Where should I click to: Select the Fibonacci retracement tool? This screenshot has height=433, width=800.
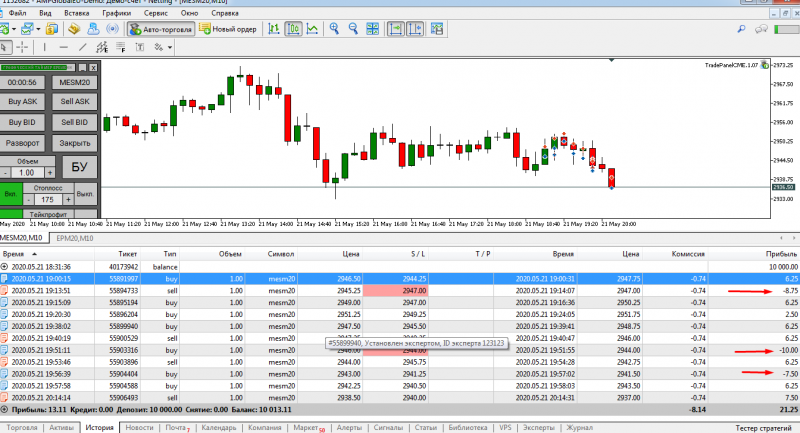pos(121,47)
